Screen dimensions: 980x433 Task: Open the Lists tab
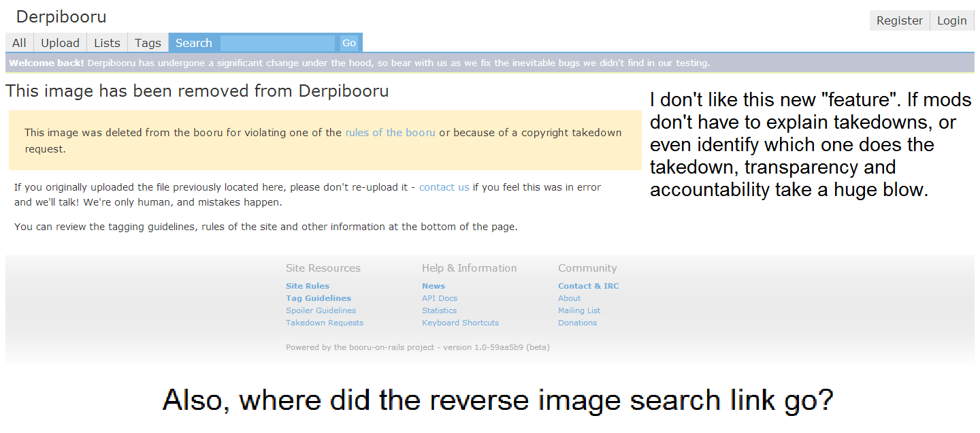(x=107, y=43)
